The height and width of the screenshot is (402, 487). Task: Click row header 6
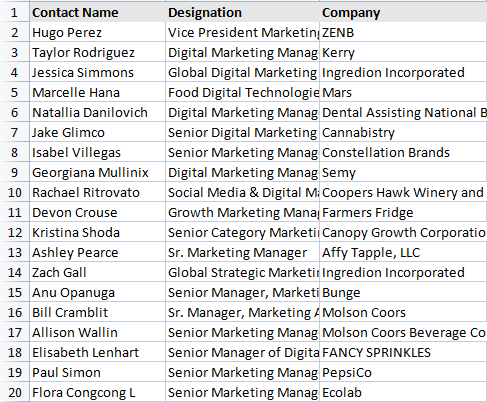pyautogui.click(x=14, y=112)
